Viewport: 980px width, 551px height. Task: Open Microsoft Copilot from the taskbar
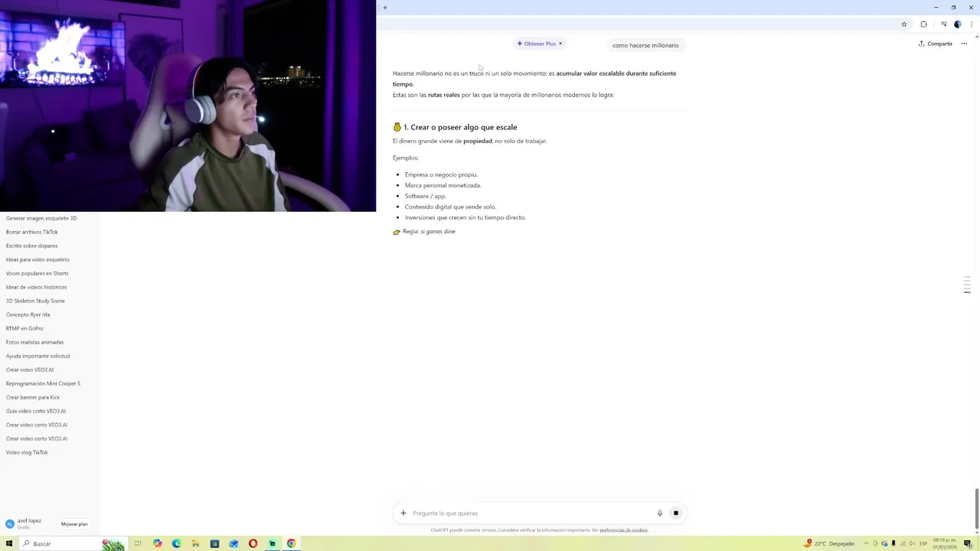(157, 543)
